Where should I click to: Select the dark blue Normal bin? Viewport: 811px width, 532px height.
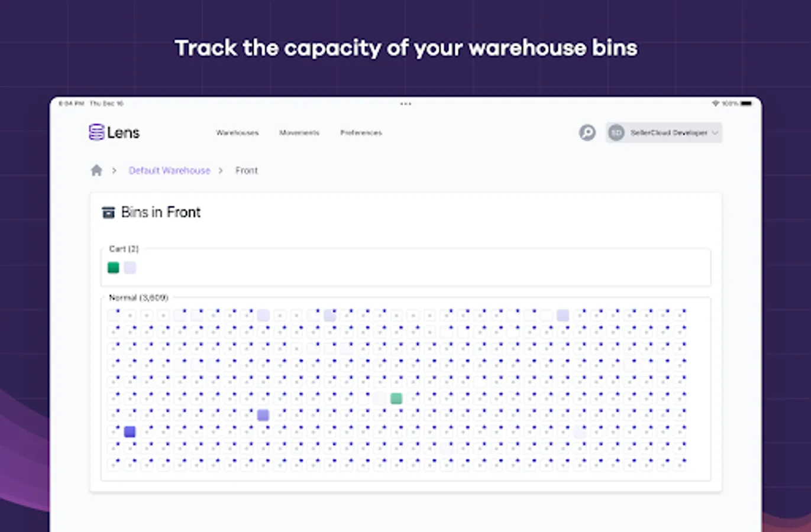point(130,432)
